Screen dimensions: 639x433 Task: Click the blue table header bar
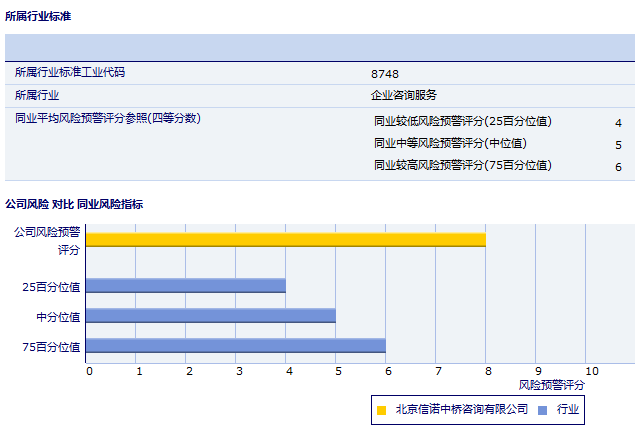[320, 48]
